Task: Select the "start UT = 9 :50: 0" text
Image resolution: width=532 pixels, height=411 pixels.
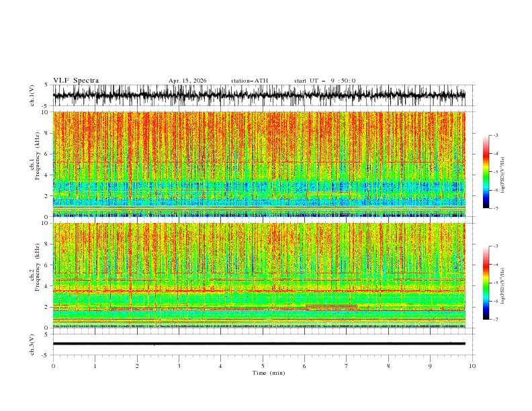Action: point(324,81)
